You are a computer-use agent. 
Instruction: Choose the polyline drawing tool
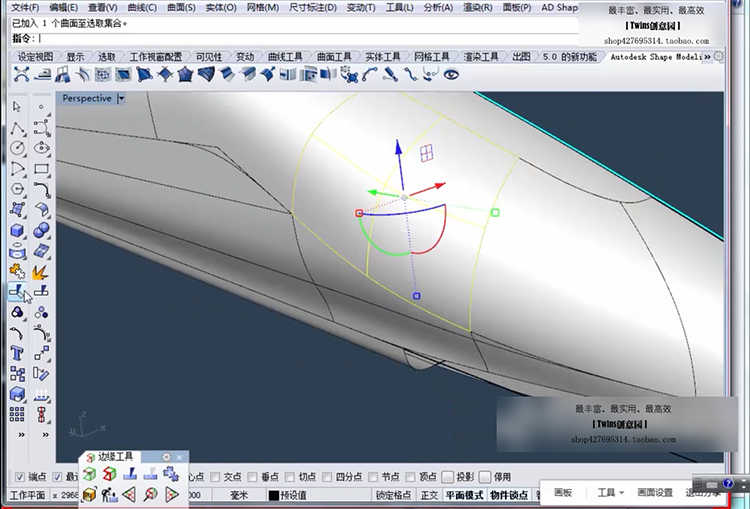point(17,128)
